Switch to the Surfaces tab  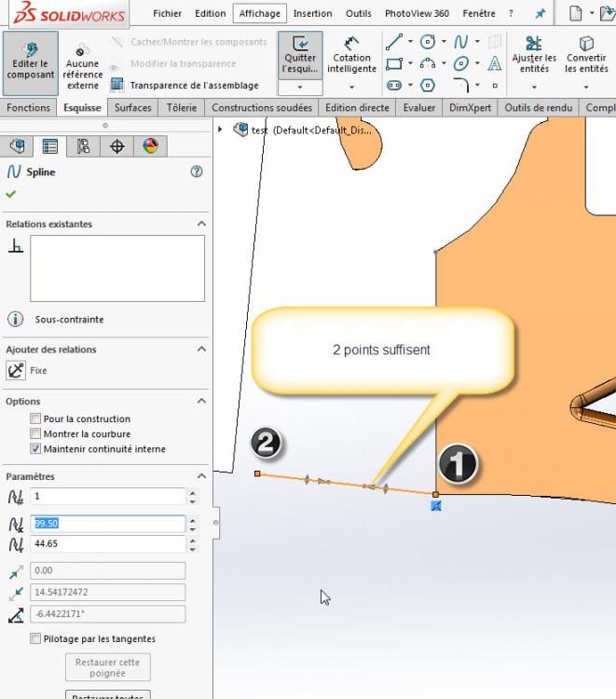coord(133,107)
